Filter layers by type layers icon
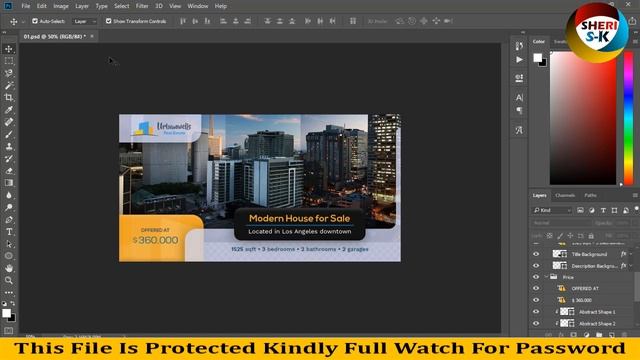The height and width of the screenshot is (360, 640). 603,210
